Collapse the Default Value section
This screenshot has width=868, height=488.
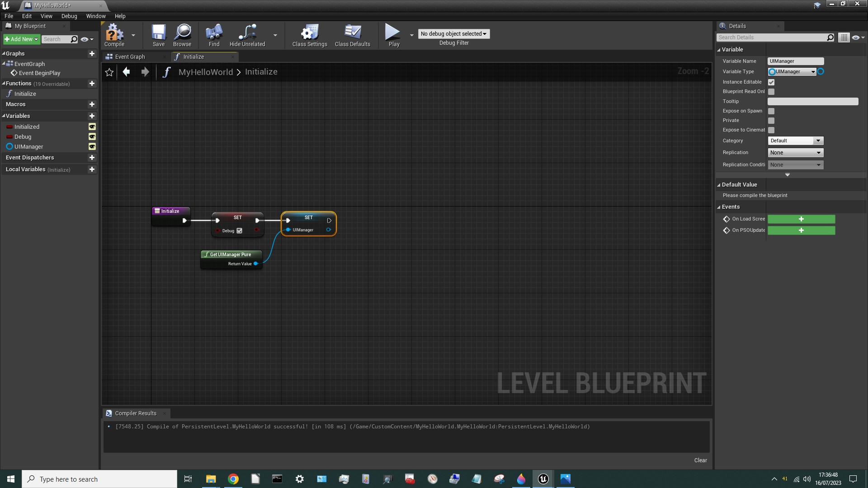click(718, 185)
